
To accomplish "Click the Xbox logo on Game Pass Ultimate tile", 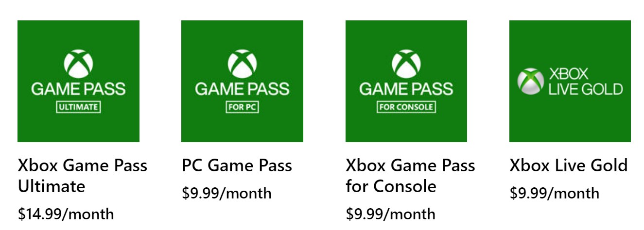I will pyautogui.click(x=78, y=65).
